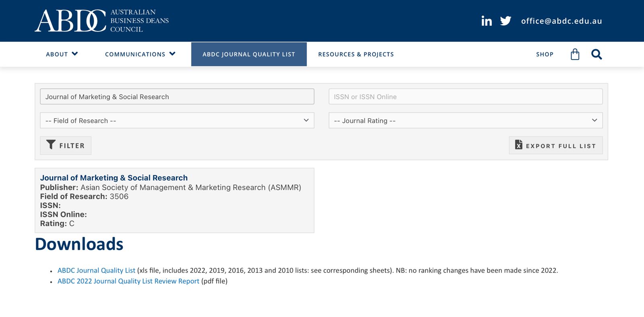644x317 pixels.
Task: Expand the About menu chevron
Action: 75,54
